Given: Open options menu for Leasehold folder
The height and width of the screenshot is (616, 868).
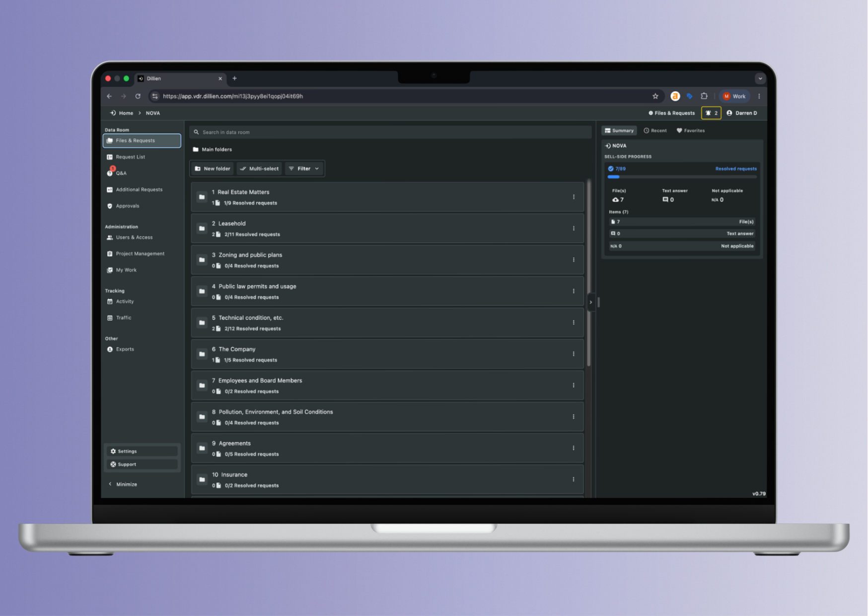Looking at the screenshot, I should click(574, 229).
